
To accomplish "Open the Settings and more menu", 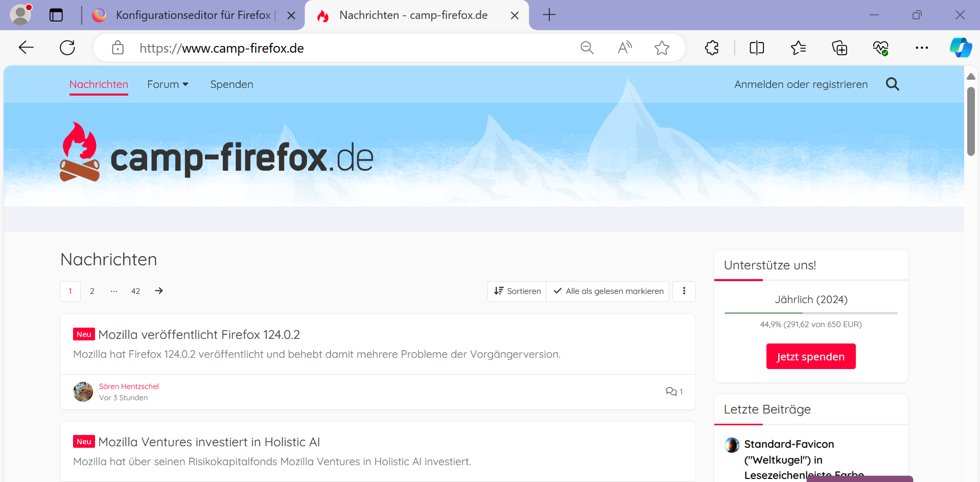I will point(922,48).
